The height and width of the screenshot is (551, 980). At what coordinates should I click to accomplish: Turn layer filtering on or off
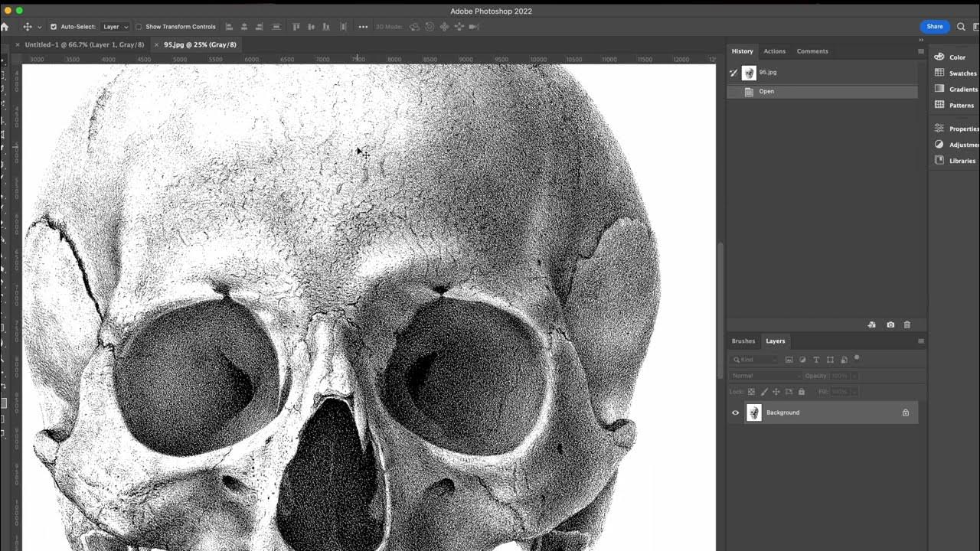857,357
